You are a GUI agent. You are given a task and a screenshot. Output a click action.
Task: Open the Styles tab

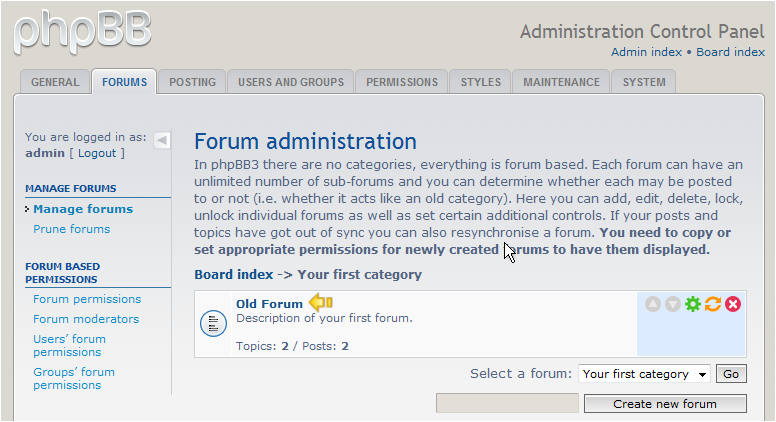[481, 82]
